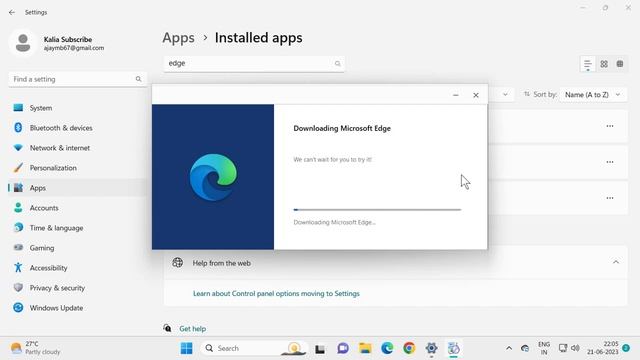Click the OneDrive cloud tray icon
640x360 pixels.
pyautogui.click(x=525, y=348)
